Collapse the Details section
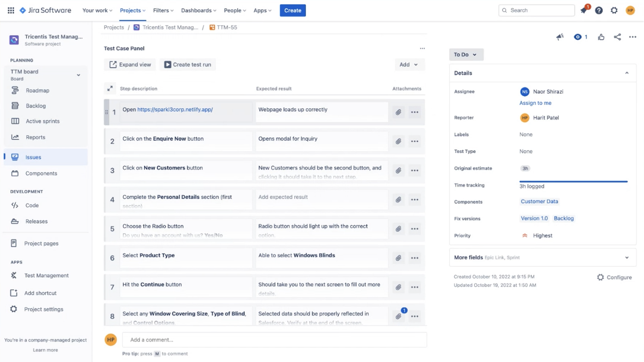This screenshot has width=644, height=362. pyautogui.click(x=627, y=73)
